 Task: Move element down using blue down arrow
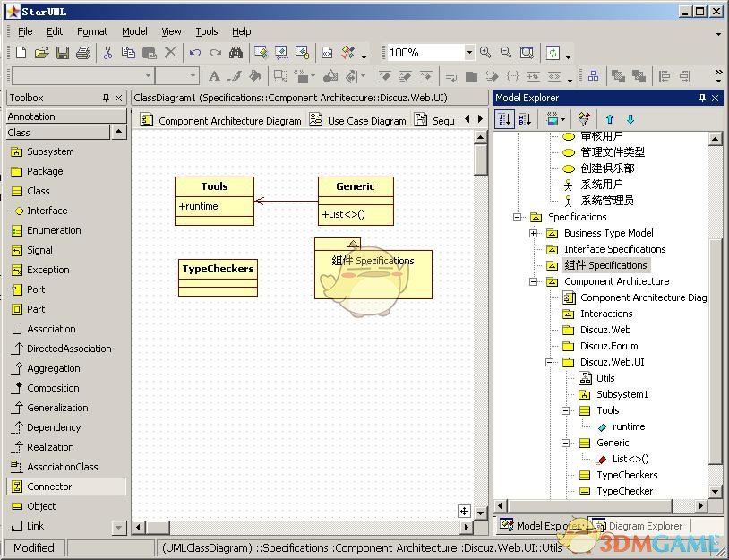pos(631,119)
